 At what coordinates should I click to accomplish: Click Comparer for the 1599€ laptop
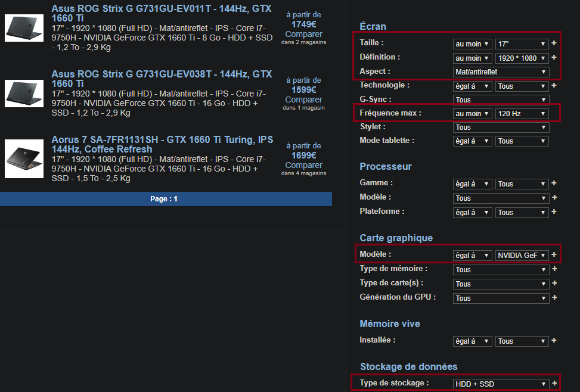tap(303, 99)
